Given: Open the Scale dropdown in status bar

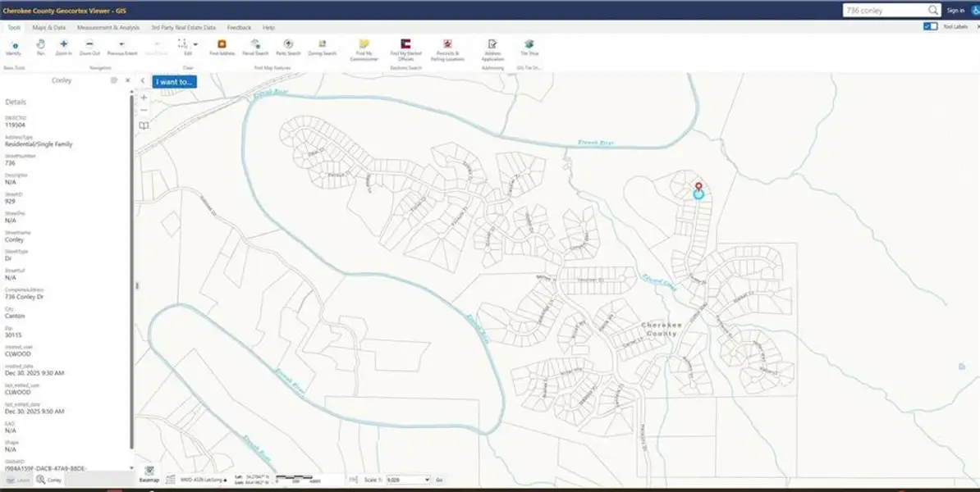Looking at the screenshot, I should click(408, 480).
